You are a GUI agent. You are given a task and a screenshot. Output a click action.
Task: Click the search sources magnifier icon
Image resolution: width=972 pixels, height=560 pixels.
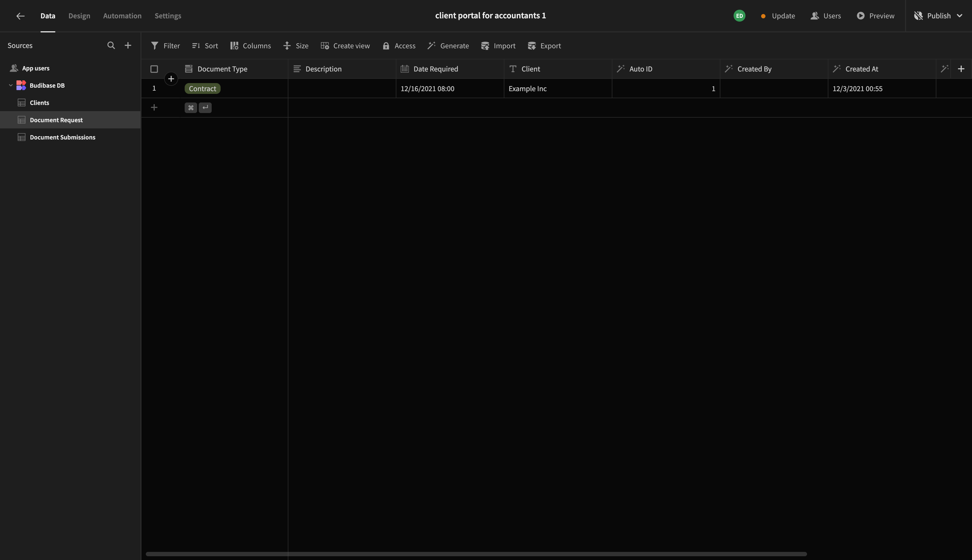coord(111,45)
